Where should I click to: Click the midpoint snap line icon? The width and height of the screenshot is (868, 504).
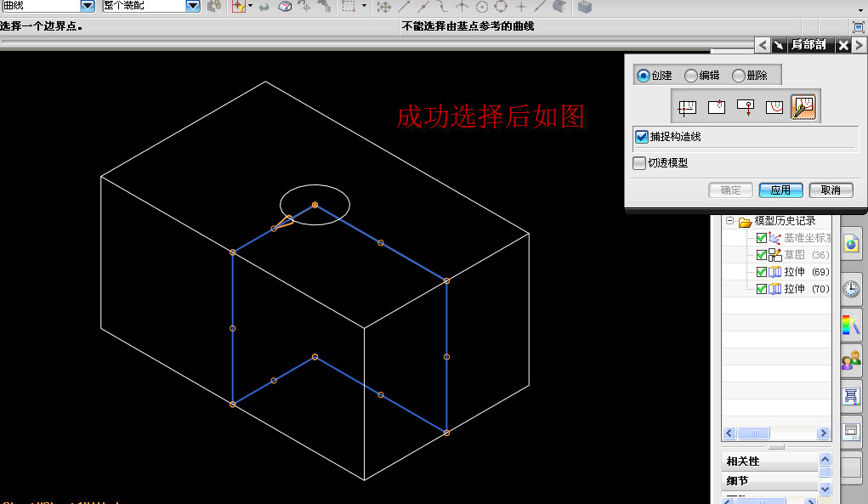[423, 7]
